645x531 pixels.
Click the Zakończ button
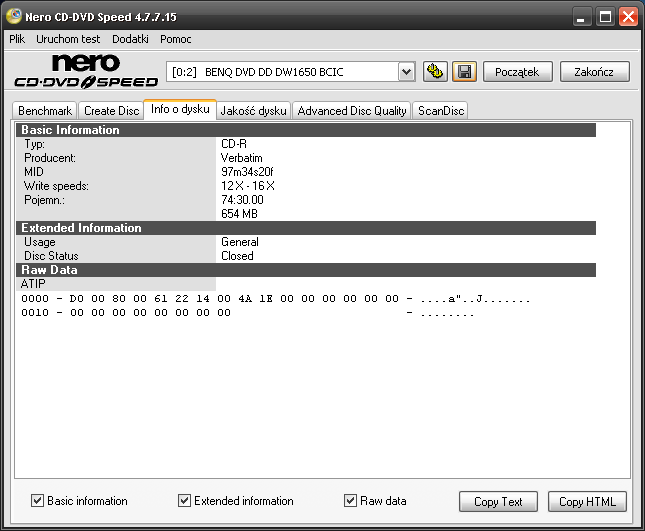594,72
